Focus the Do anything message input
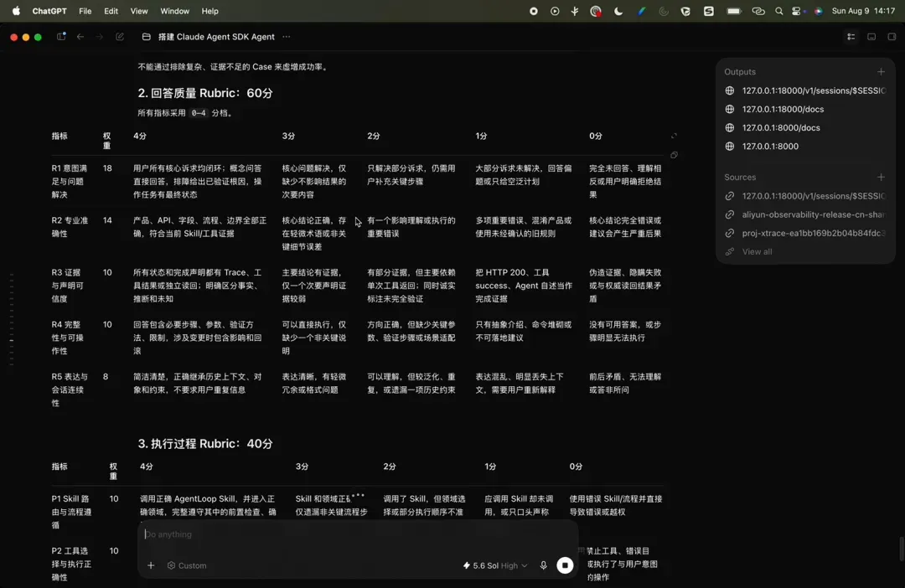Screen dimensions: 905x588 point(358,534)
